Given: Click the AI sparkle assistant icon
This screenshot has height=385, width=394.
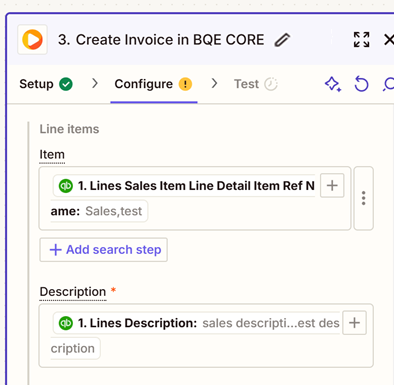Looking at the screenshot, I should tap(333, 84).
